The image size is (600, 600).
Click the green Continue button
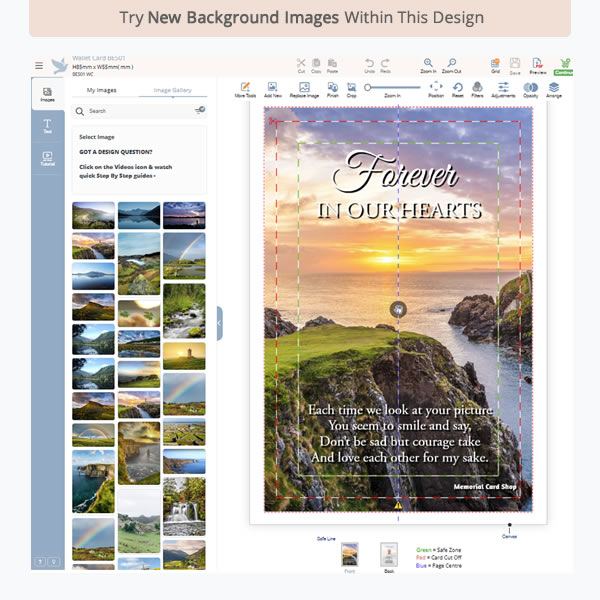tap(564, 65)
